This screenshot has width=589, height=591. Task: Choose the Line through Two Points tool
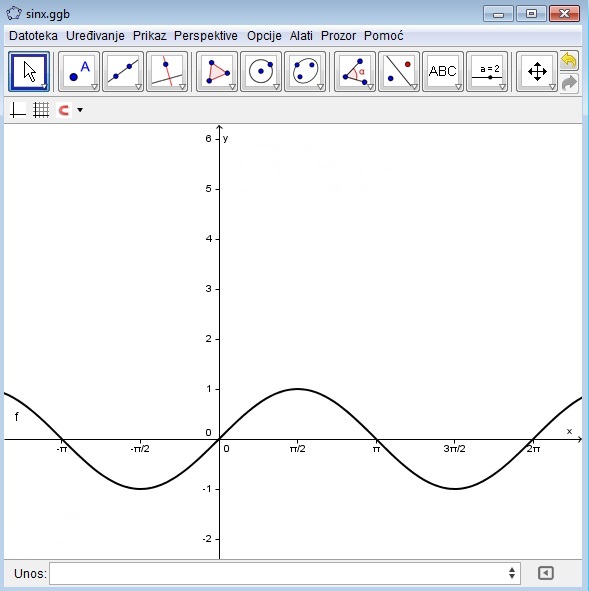[123, 72]
